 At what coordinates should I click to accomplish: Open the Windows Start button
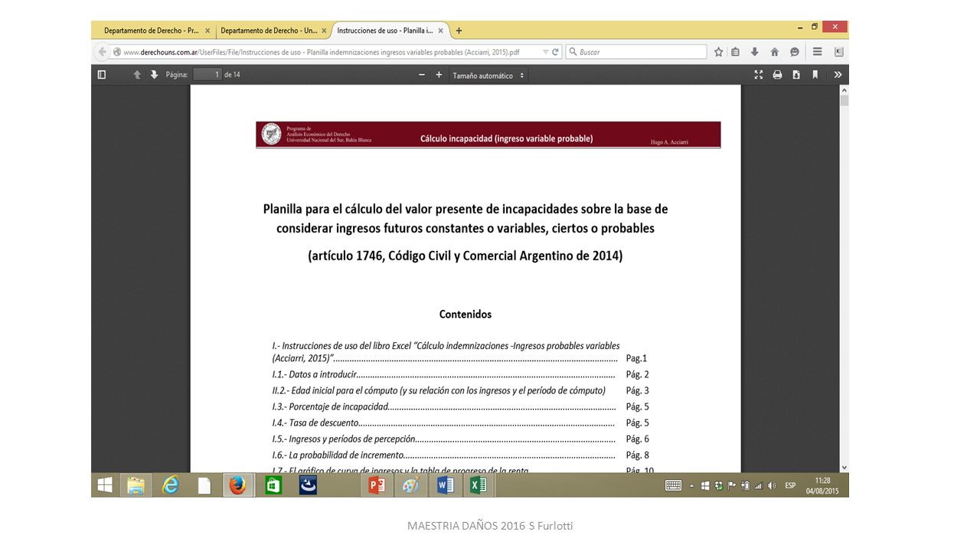(105, 485)
